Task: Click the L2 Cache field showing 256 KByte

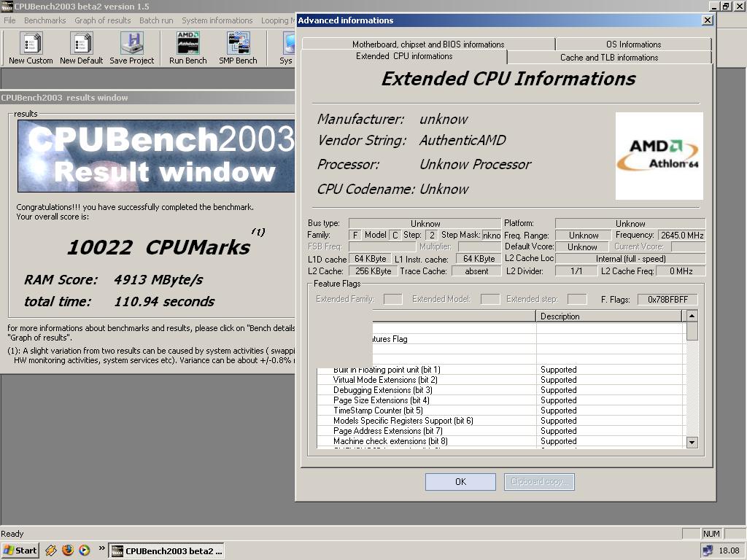Action: coord(373,271)
